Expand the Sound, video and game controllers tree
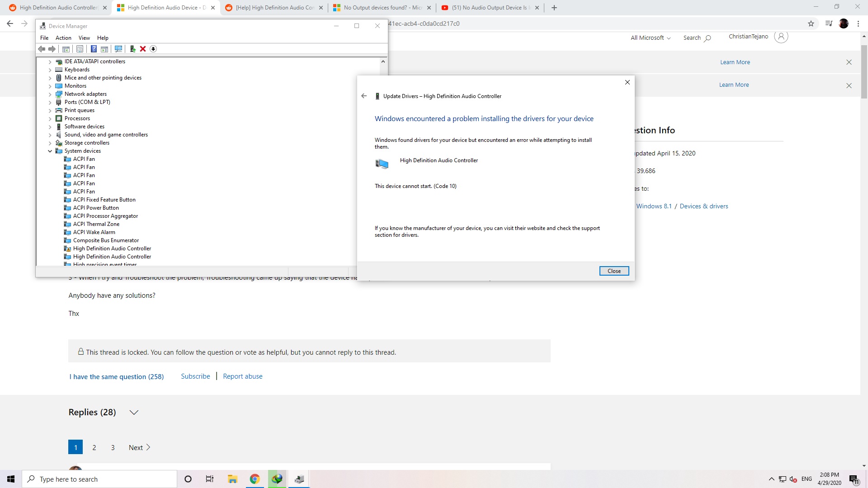 [50, 134]
